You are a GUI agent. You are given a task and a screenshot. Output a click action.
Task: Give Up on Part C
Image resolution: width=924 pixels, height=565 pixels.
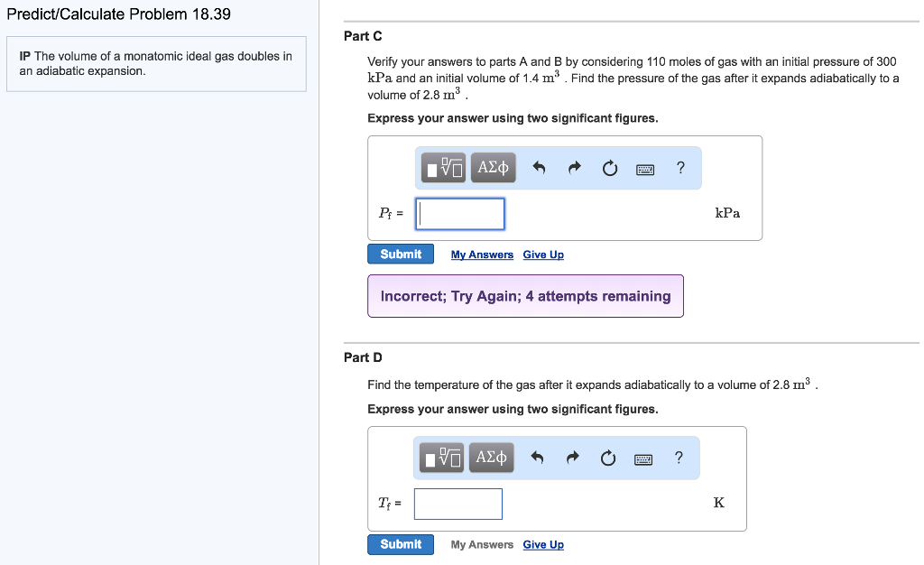tap(543, 255)
